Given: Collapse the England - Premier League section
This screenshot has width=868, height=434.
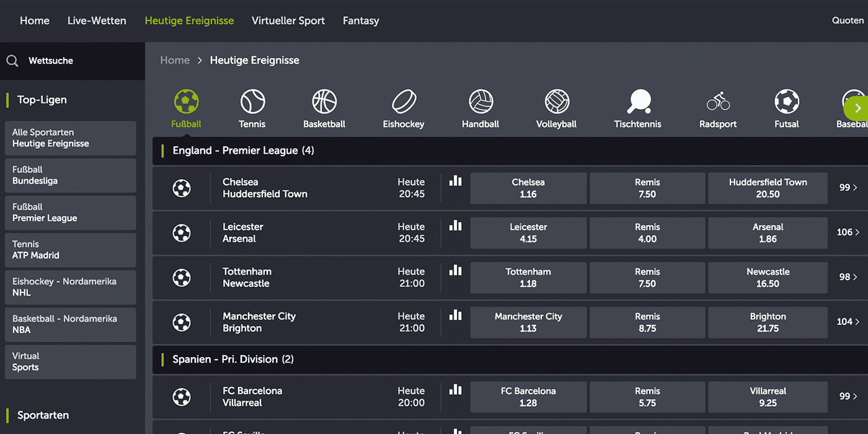Looking at the screenshot, I should pos(510,151).
